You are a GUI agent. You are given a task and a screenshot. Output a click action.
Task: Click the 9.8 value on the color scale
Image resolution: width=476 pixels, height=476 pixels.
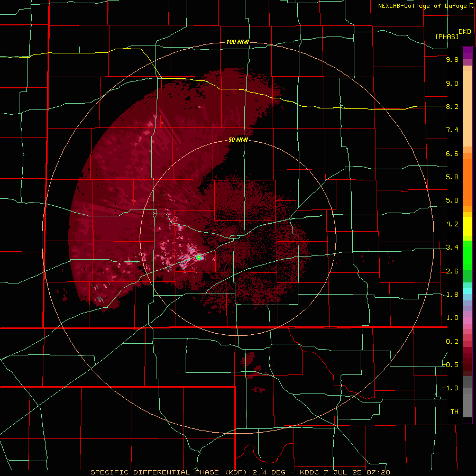tap(452, 59)
